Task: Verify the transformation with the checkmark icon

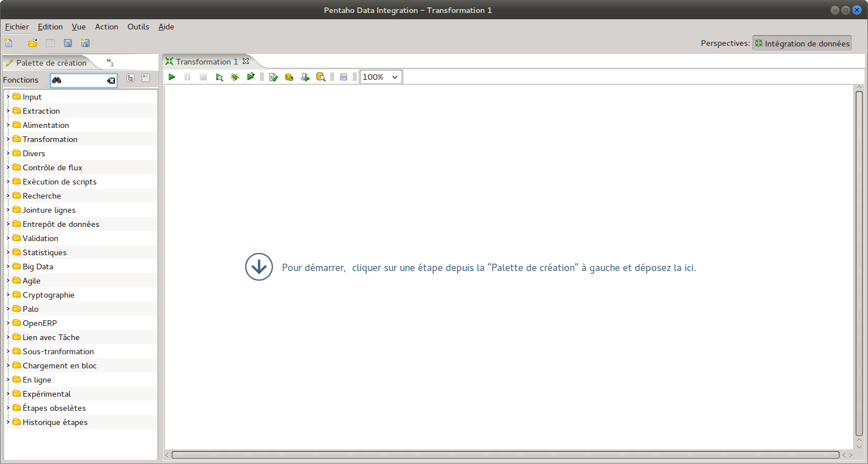Action: tap(273, 77)
